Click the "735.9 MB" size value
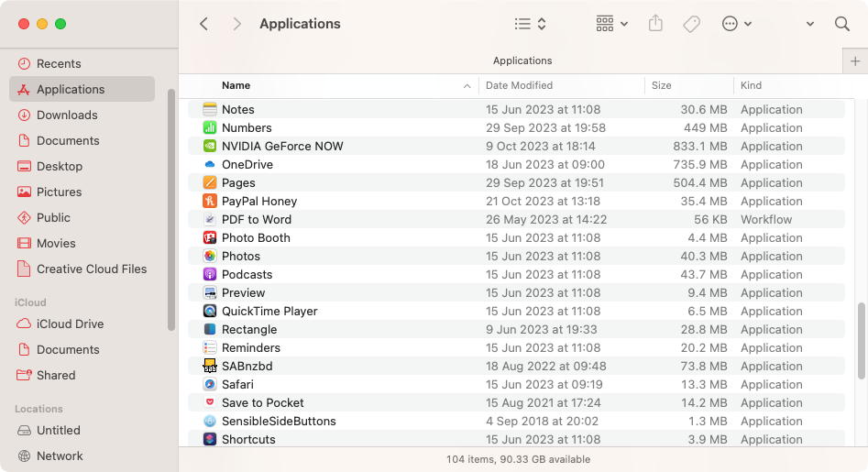Image resolution: width=868 pixels, height=472 pixels. coord(699,164)
